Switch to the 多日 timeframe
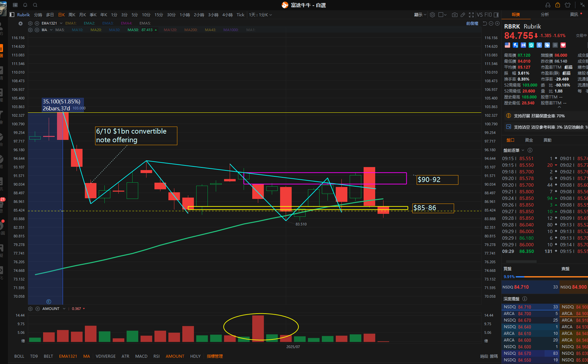Screen dimensions: 588x364 pos(50,15)
